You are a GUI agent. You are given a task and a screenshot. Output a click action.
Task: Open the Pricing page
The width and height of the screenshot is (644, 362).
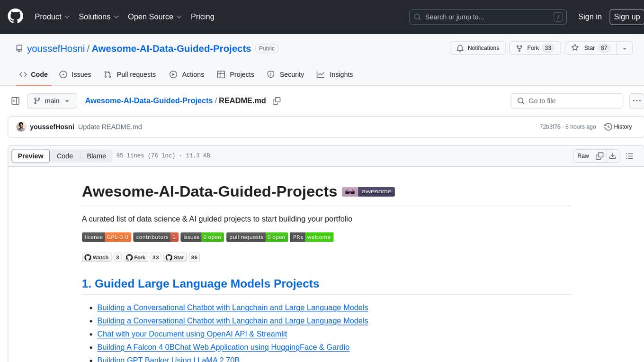[x=202, y=17]
